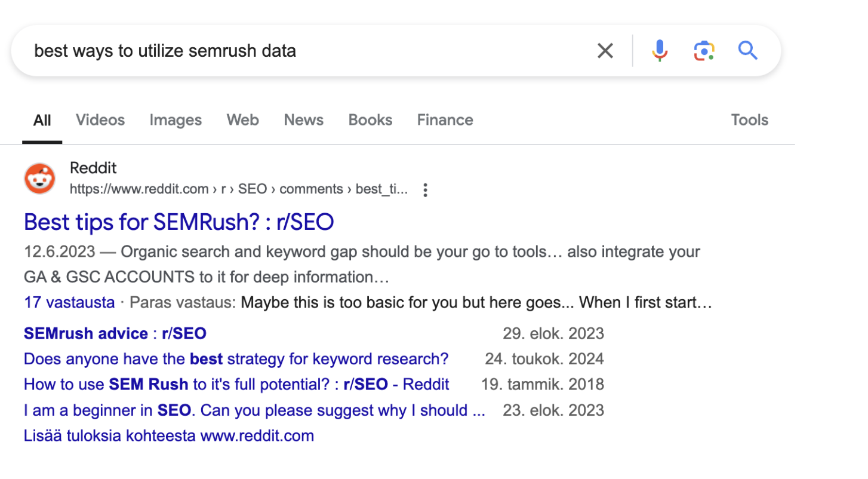Click into the search query text field

click(298, 51)
